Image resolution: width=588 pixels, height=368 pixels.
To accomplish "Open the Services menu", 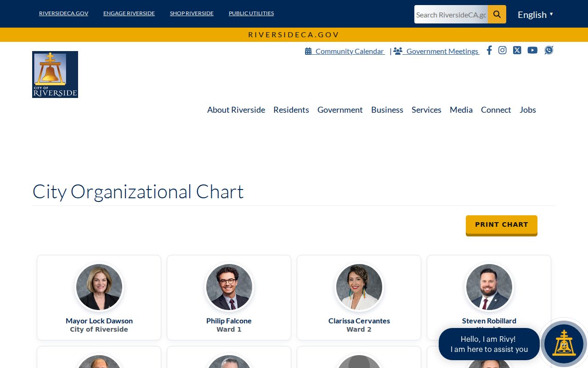I will point(426,109).
